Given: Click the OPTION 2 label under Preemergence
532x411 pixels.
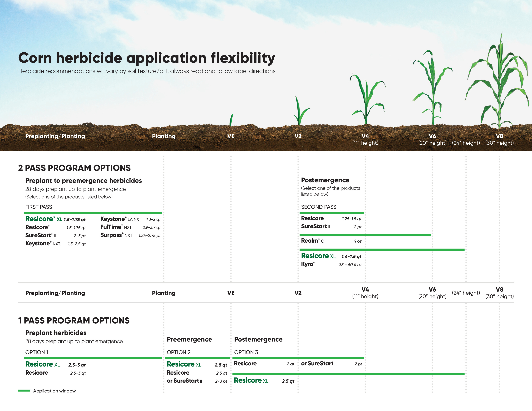Looking at the screenshot, I should coord(179,352).
